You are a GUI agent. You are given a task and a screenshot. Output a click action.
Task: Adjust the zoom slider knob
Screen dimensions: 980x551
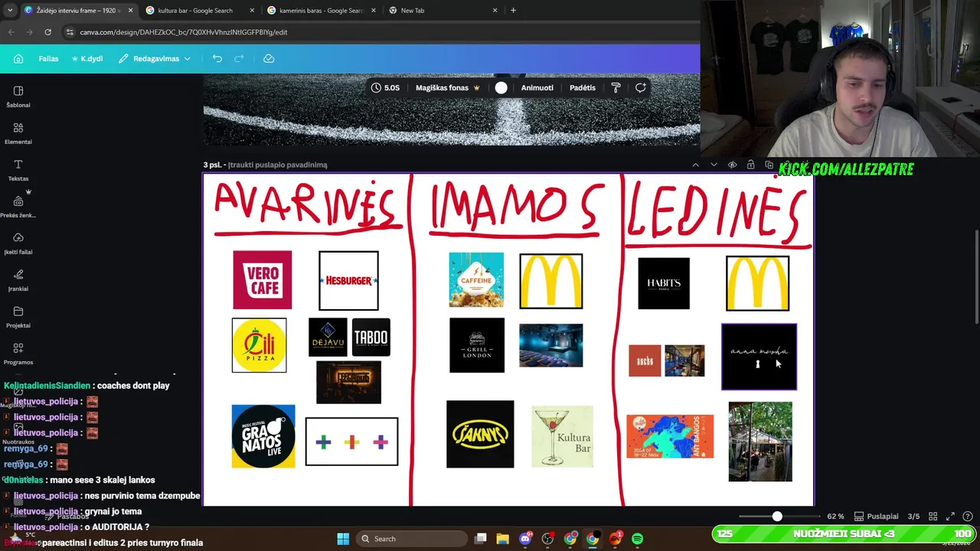(777, 517)
